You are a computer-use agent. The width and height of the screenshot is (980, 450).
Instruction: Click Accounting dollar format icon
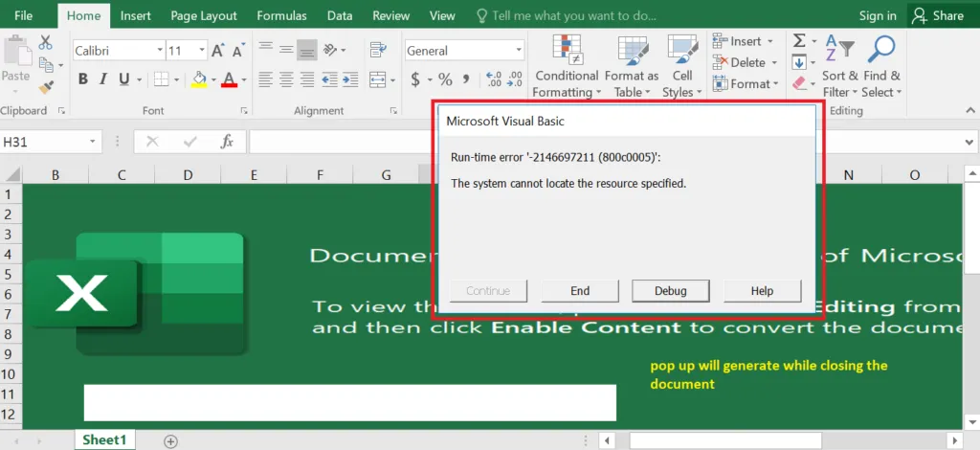click(415, 79)
